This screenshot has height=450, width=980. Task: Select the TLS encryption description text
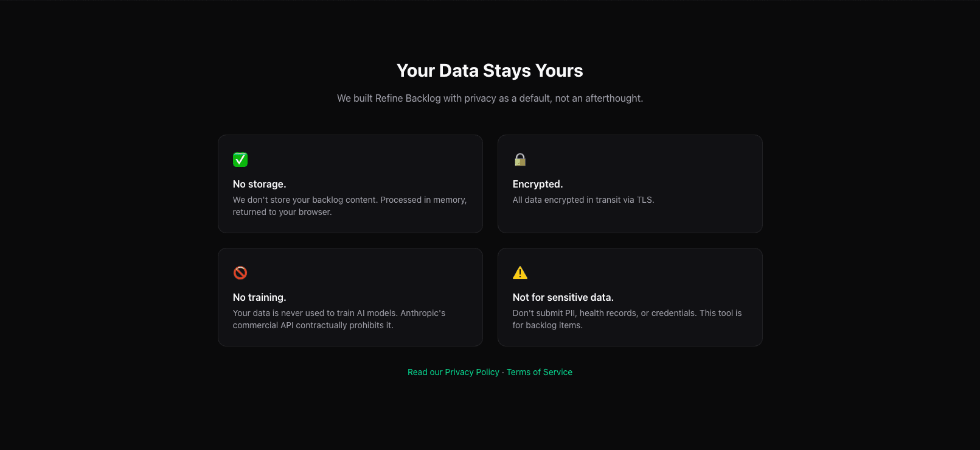click(x=583, y=200)
